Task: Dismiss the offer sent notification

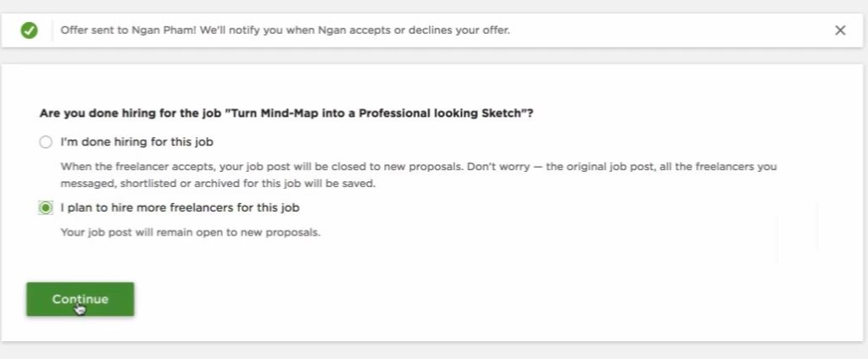Action: [840, 30]
